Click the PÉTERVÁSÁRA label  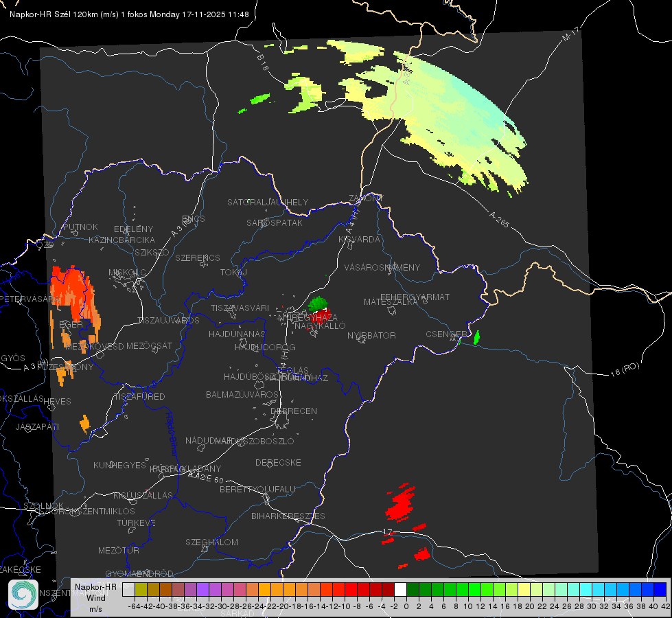point(30,299)
